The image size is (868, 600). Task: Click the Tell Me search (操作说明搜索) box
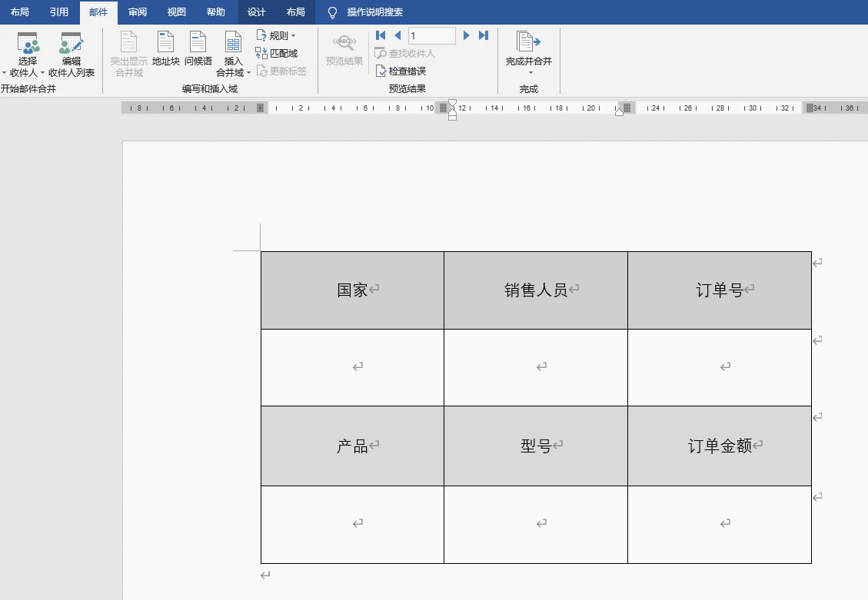(x=374, y=12)
